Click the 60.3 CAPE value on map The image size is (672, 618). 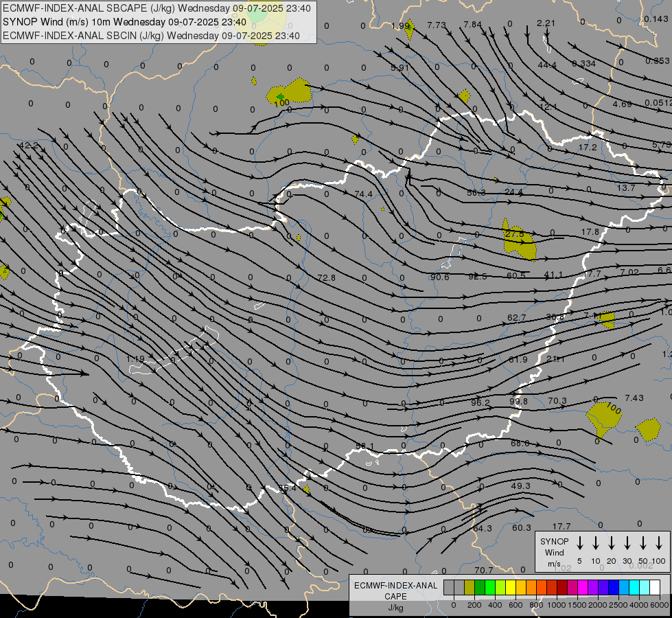tap(522, 527)
